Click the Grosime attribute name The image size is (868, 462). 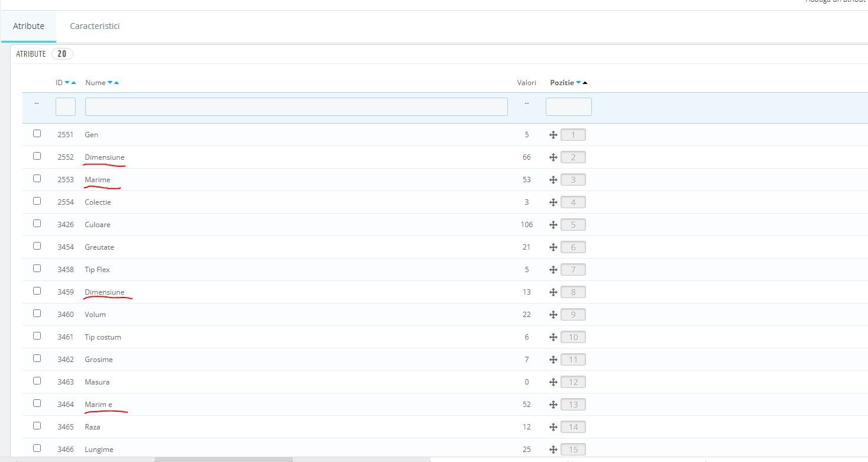(x=99, y=360)
